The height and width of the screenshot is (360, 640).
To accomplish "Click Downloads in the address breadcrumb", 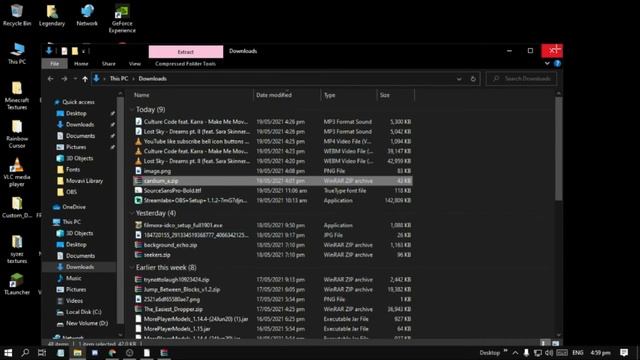I will pos(152,78).
